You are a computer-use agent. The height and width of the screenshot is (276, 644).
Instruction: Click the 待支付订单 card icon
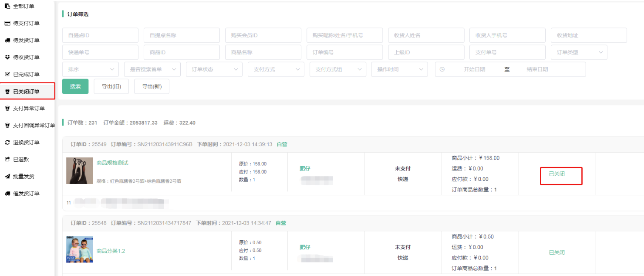(x=7, y=23)
